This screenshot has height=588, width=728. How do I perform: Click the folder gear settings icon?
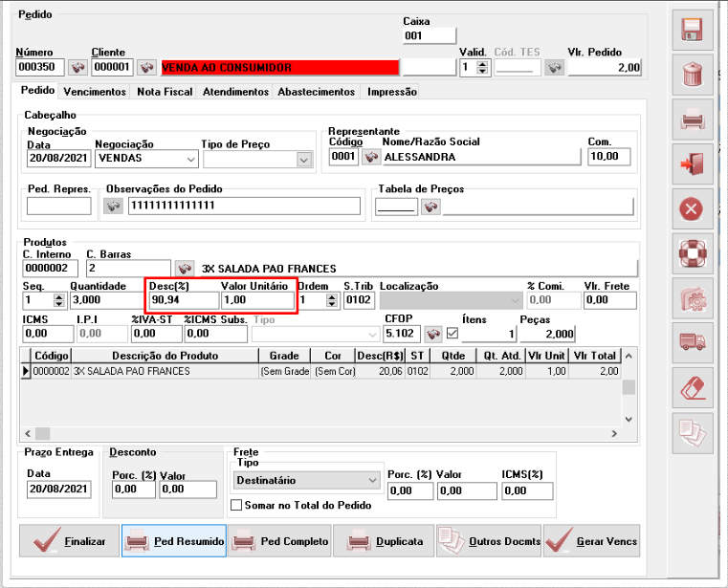point(693,298)
